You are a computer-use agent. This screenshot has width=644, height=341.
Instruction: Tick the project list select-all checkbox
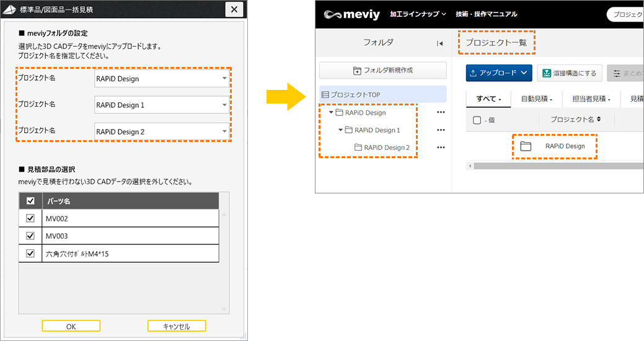pyautogui.click(x=477, y=120)
